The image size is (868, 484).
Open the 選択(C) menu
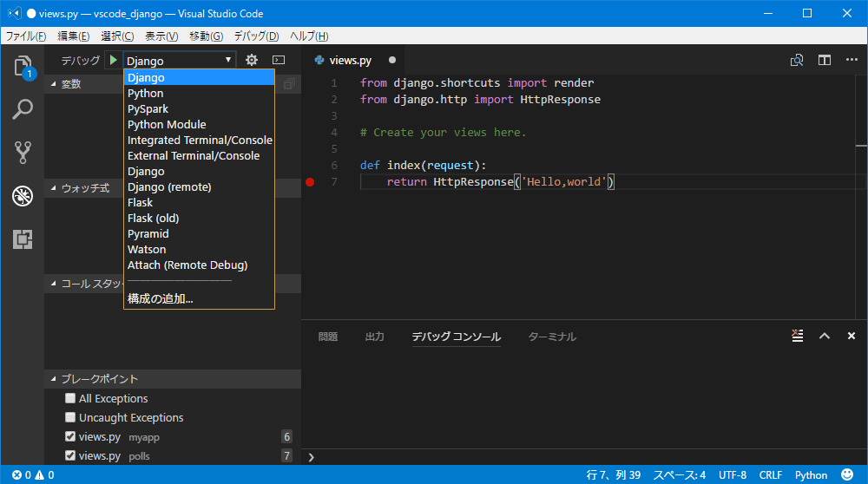point(117,36)
